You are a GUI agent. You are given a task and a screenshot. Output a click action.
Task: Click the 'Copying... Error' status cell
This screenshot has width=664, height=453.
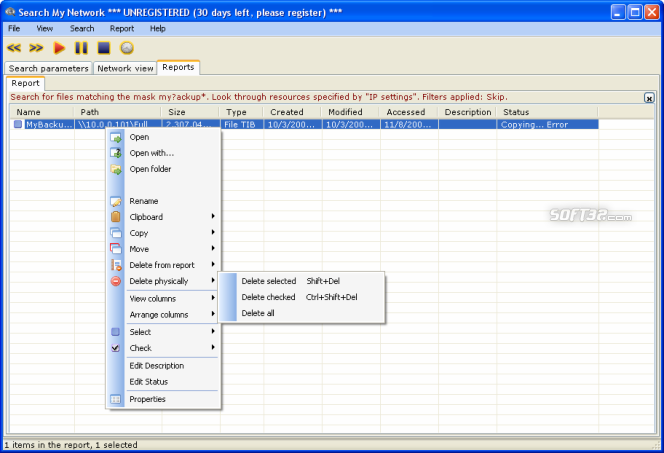[548, 124]
